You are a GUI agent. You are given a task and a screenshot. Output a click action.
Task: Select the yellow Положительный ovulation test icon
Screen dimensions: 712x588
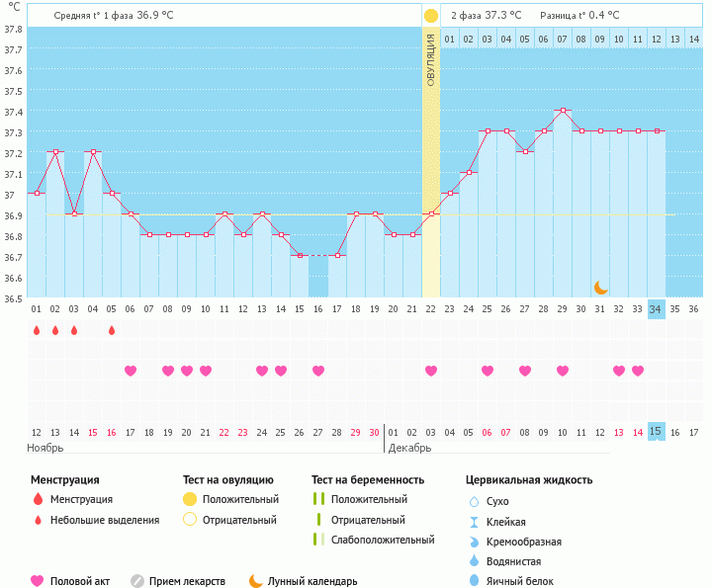(x=190, y=500)
